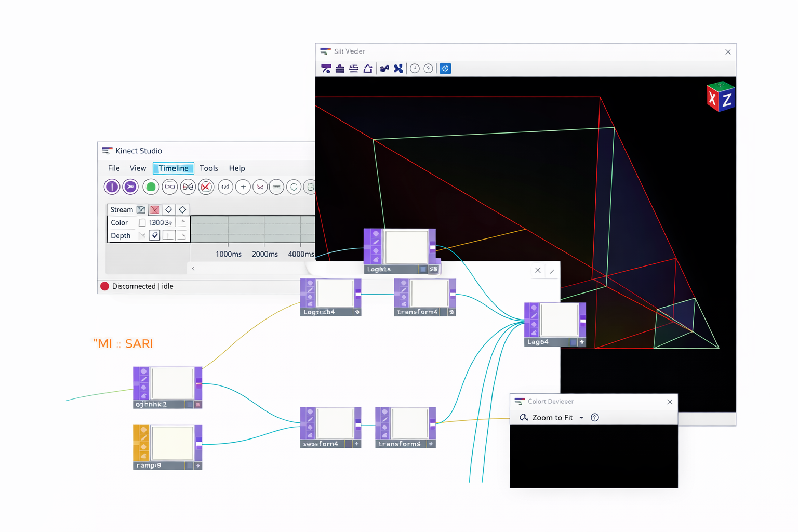This screenshot has width=798, height=532.
Task: Open the Zoom to Fit dropdown arrow
Action: [x=581, y=418]
